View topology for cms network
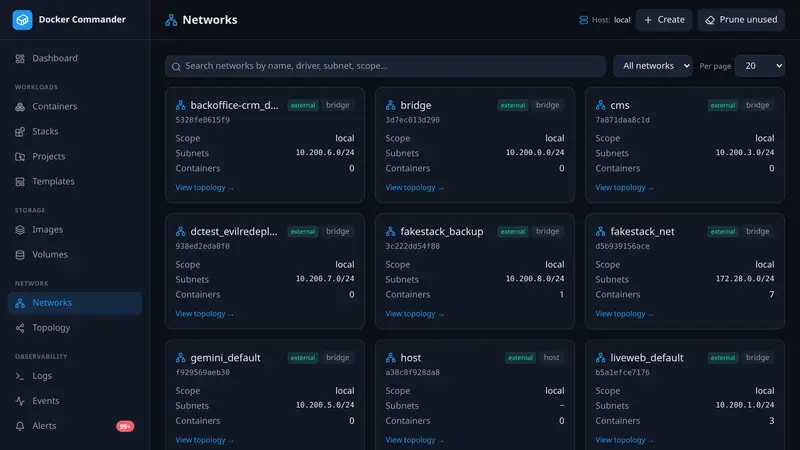 624,187
